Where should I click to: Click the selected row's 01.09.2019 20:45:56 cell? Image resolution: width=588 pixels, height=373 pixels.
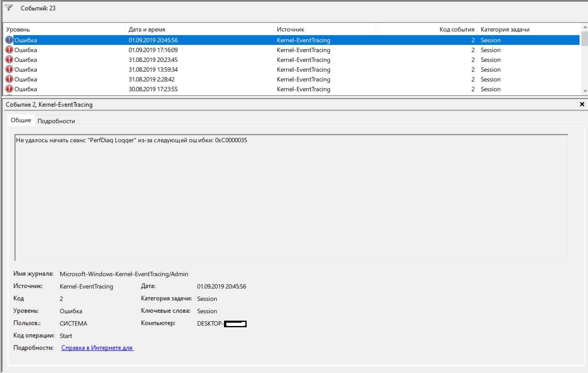click(x=153, y=40)
